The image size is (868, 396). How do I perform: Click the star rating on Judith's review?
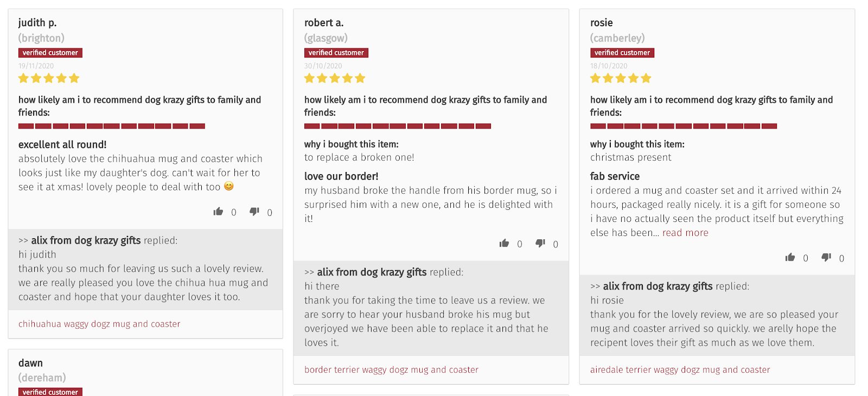[49, 79]
